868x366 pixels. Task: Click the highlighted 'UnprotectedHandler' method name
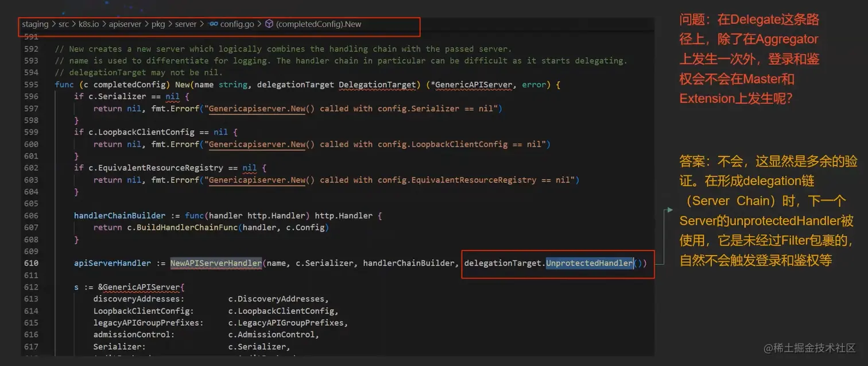tap(590, 263)
